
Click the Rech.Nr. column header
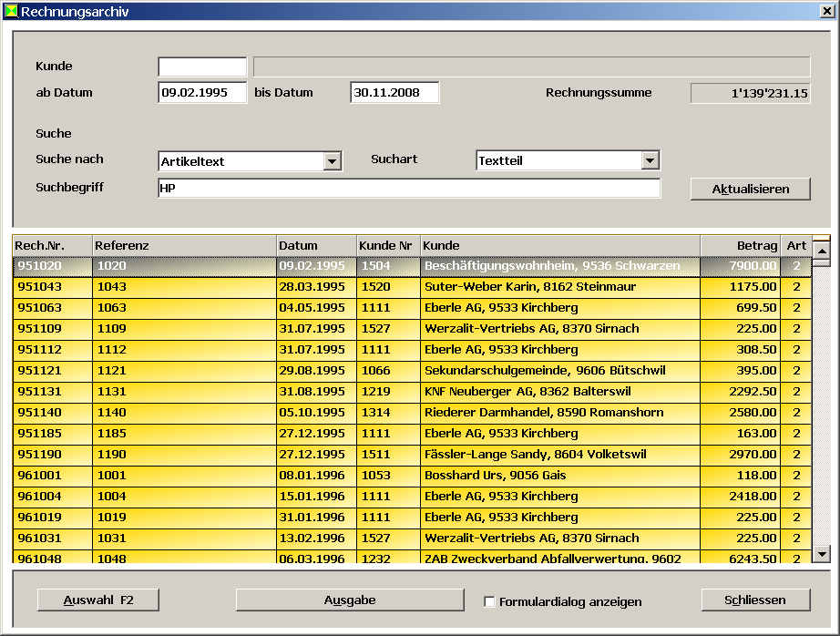point(52,245)
